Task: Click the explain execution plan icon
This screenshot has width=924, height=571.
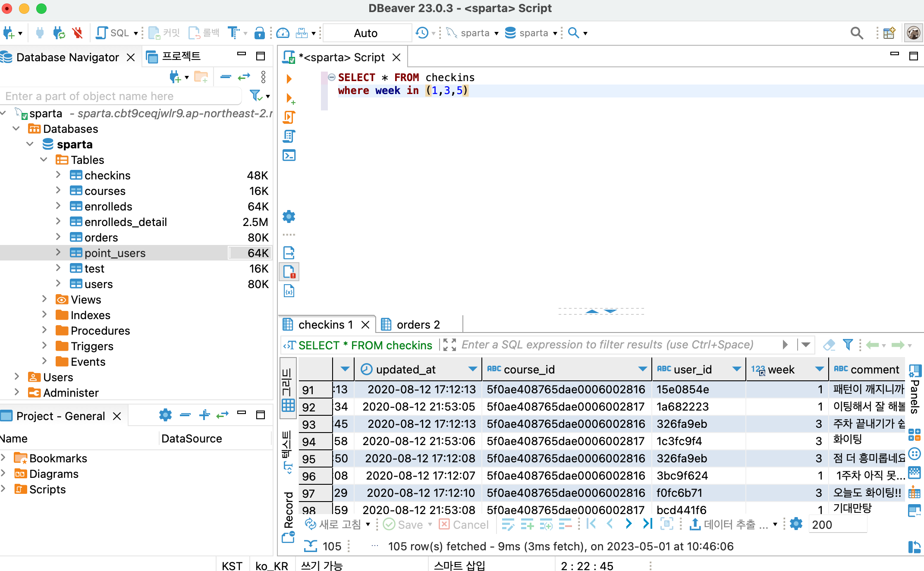Action: (x=289, y=136)
